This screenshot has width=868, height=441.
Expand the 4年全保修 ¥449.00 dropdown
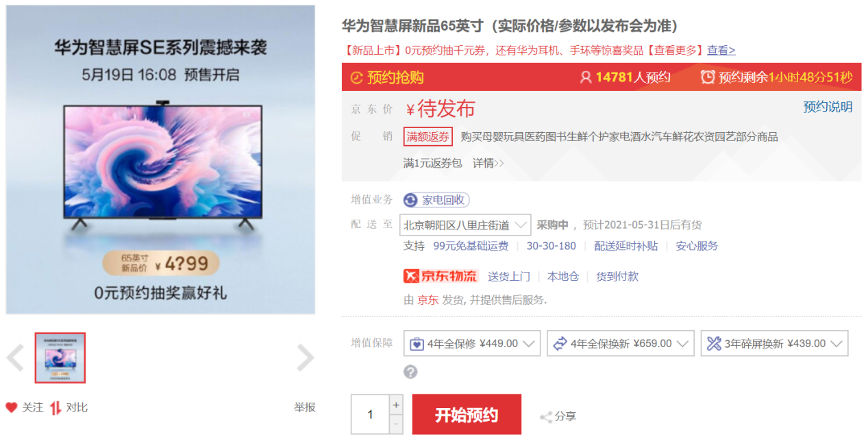click(472, 343)
